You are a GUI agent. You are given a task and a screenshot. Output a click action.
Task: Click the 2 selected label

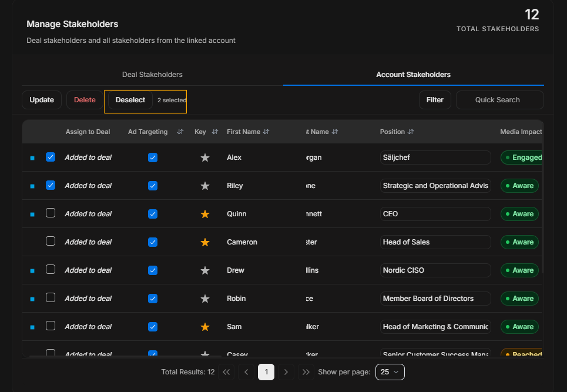172,100
